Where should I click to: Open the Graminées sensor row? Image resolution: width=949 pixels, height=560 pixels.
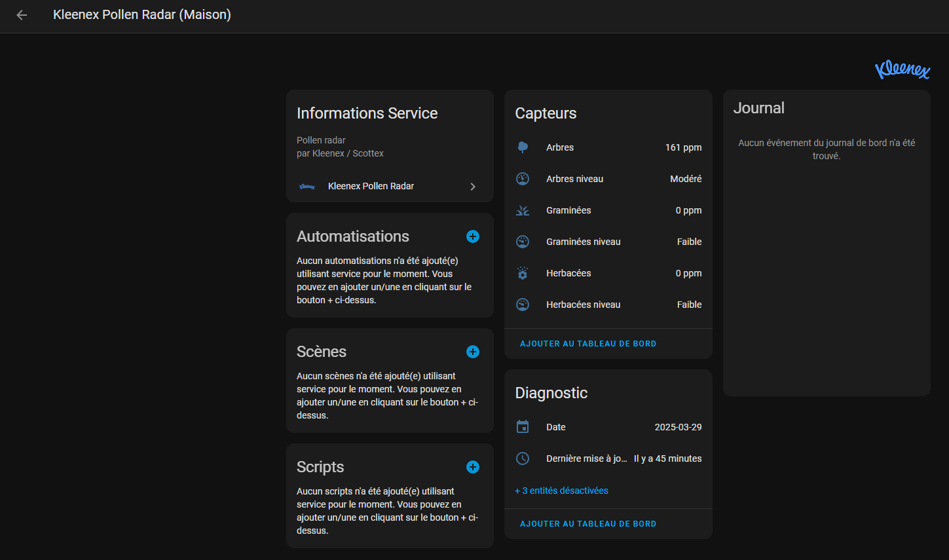click(608, 210)
